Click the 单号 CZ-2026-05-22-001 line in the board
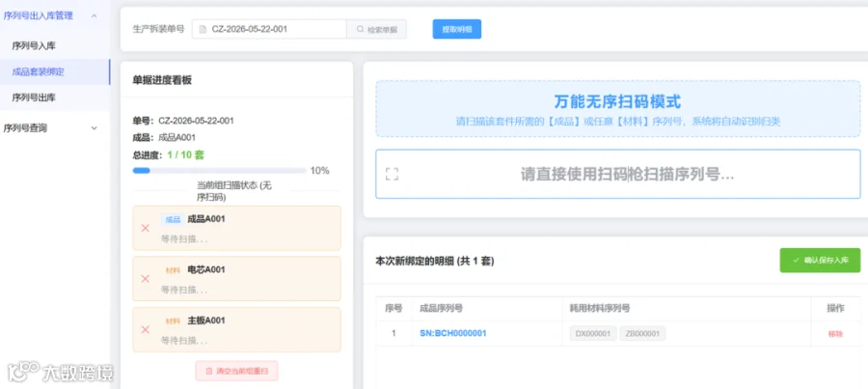This screenshot has width=868, height=389. [x=182, y=121]
